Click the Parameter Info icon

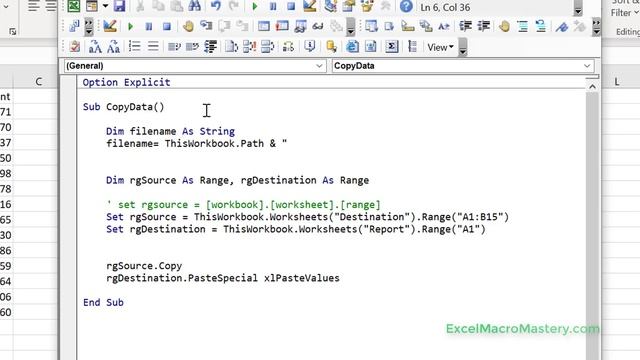pos(426,27)
